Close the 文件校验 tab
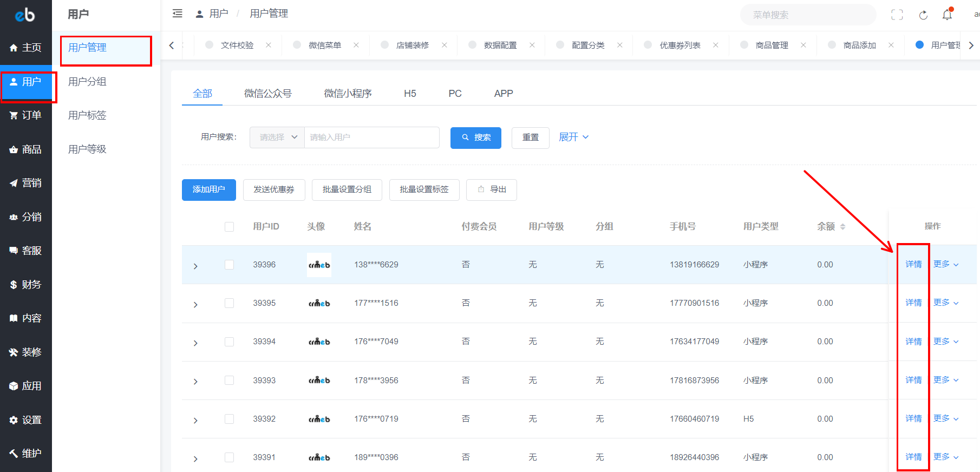 pyautogui.click(x=269, y=45)
